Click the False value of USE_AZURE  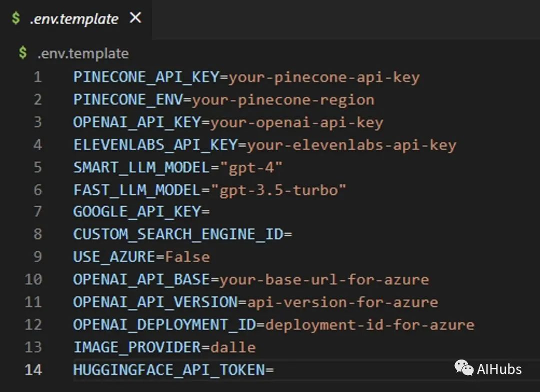click(x=187, y=257)
